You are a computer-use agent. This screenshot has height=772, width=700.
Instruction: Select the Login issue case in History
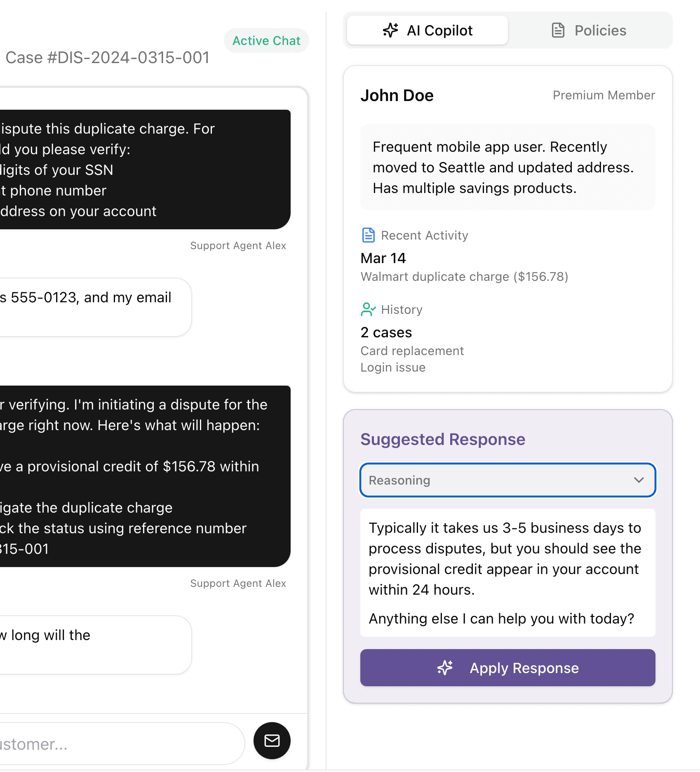393,367
